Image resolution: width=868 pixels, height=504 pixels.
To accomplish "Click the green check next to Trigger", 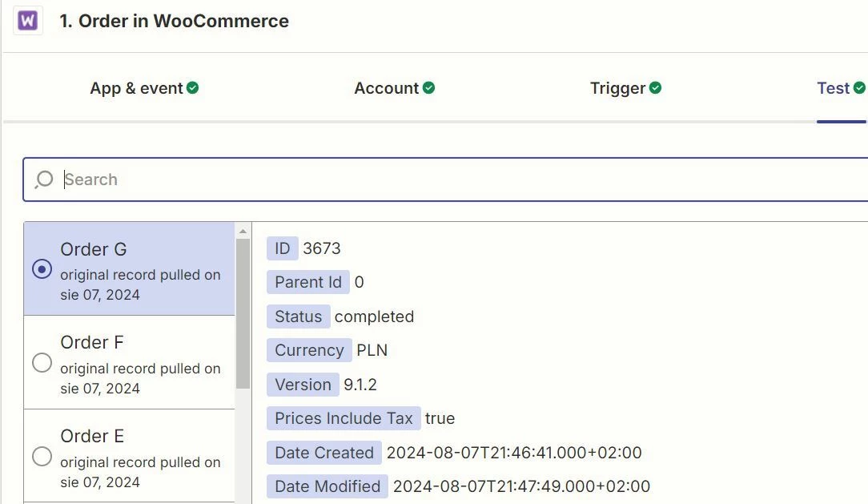I will point(656,87).
